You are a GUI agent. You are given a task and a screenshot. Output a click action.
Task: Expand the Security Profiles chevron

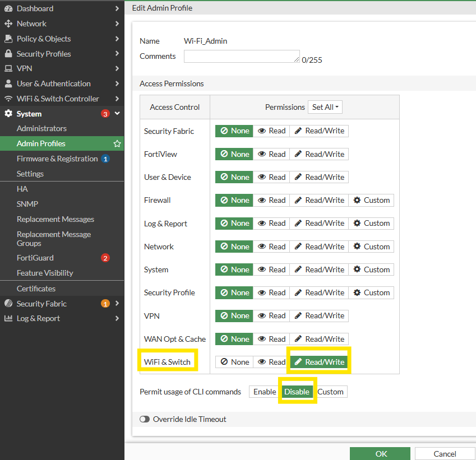(x=117, y=54)
